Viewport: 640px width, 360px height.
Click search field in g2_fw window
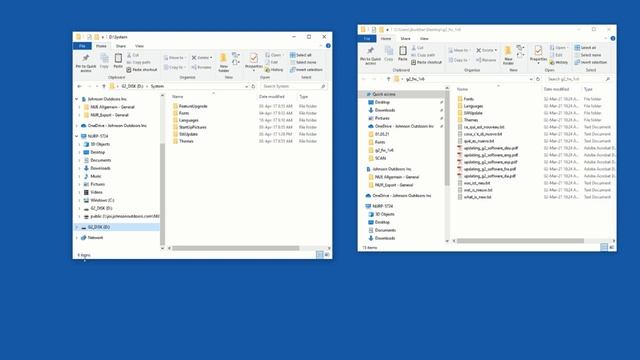tap(578, 79)
